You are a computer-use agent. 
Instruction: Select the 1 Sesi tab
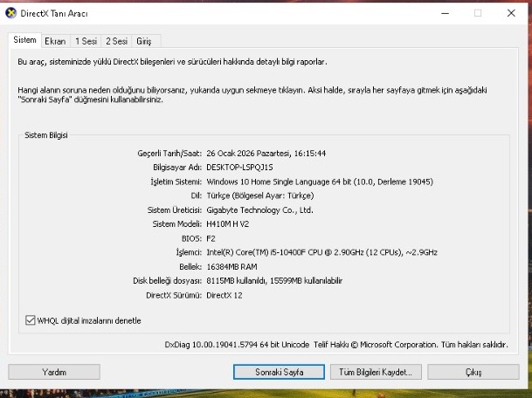86,41
